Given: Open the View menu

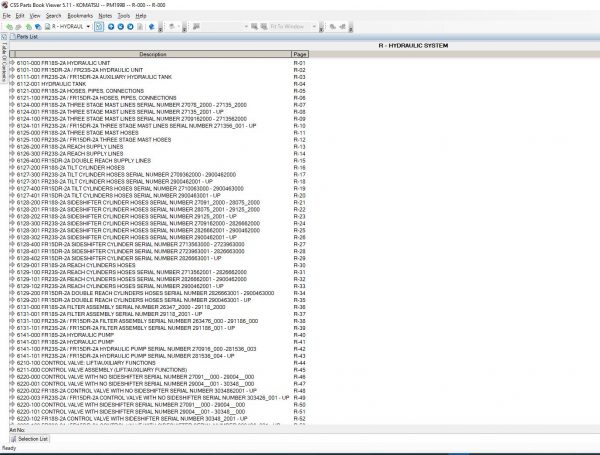Looking at the screenshot, I should (35, 16).
